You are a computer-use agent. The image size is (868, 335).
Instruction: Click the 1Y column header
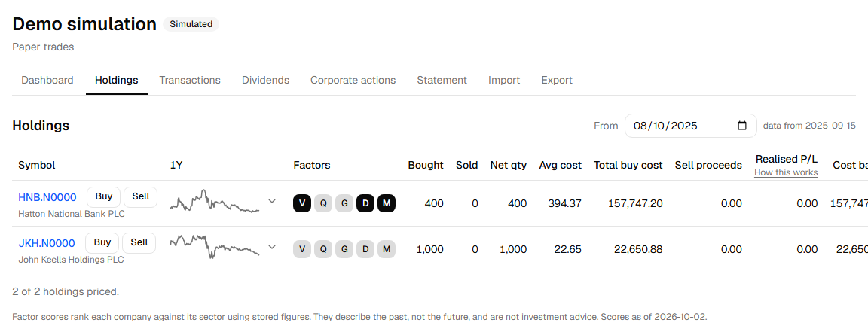176,166
